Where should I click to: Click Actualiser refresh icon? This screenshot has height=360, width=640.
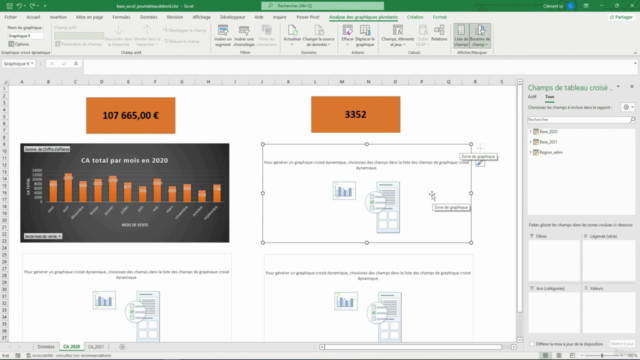coord(292,31)
